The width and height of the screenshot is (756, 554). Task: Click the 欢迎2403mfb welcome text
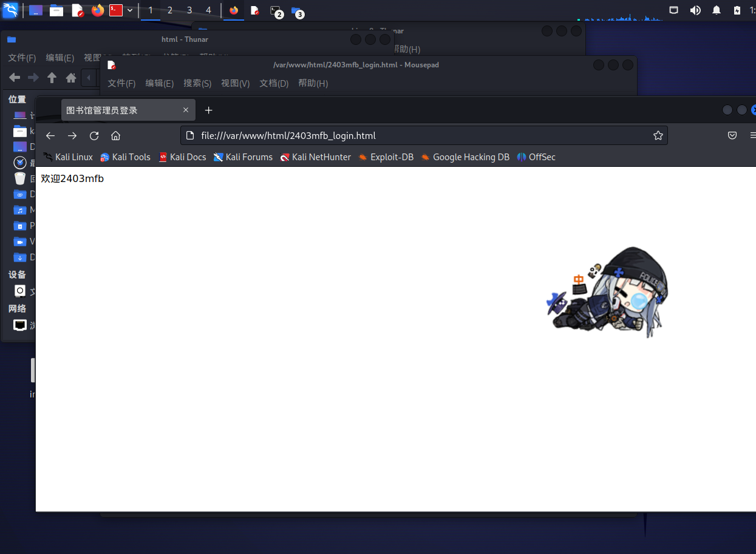click(72, 178)
